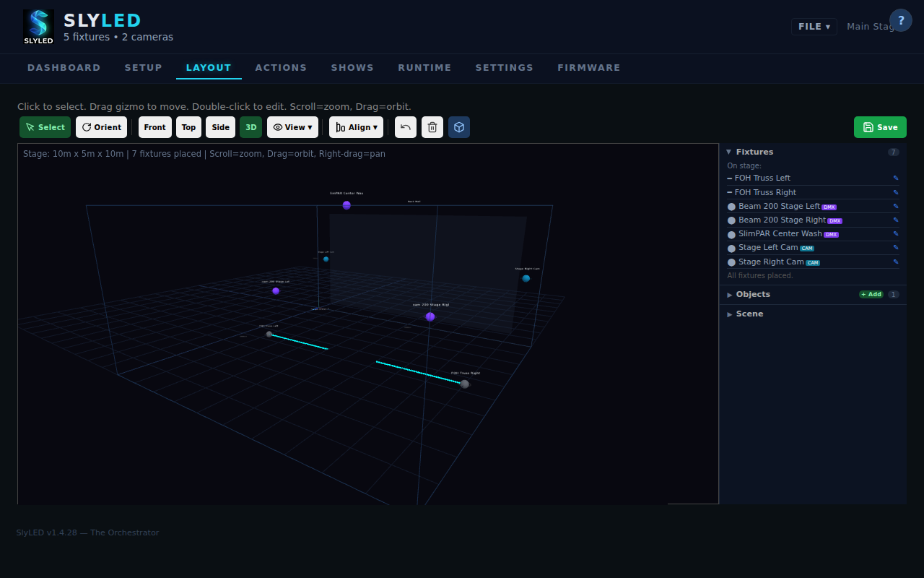Select the Select tool in the toolbar
Screen dimensions: 924x578
(x=45, y=127)
